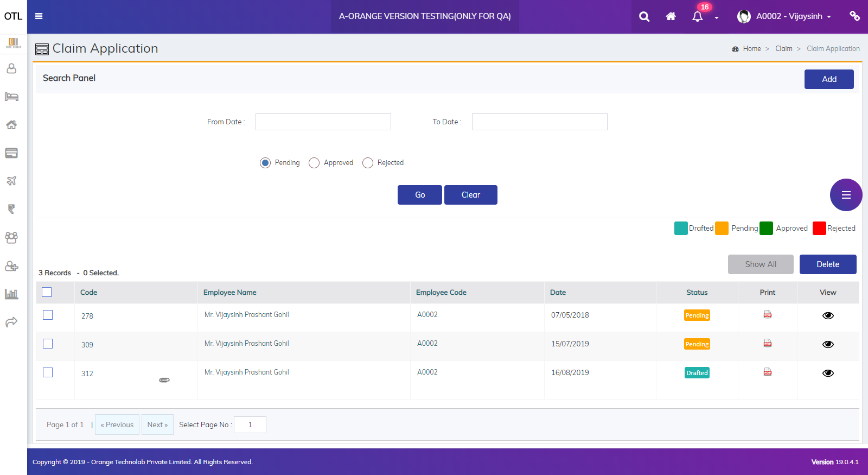Viewport: 868px width, 475px height.
Task: Open notifications bell with 16 badge
Action: click(698, 16)
